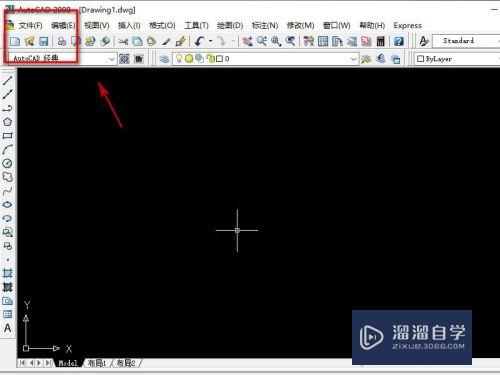Open the ByLayer color control dropdown
This screenshot has height=375, width=500.
point(457,59)
